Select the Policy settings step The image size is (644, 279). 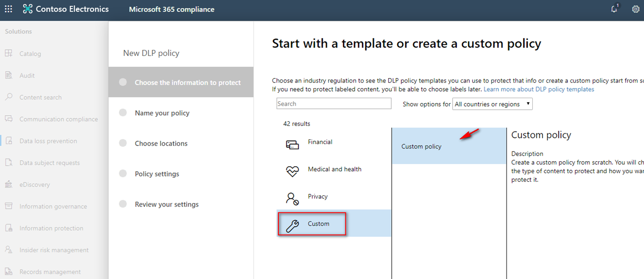[157, 174]
